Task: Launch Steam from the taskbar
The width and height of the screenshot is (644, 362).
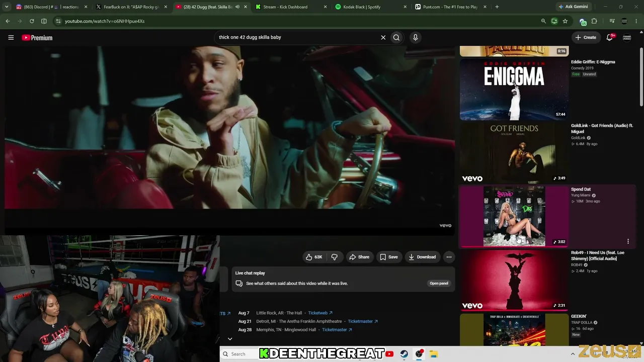Action: tap(404, 354)
